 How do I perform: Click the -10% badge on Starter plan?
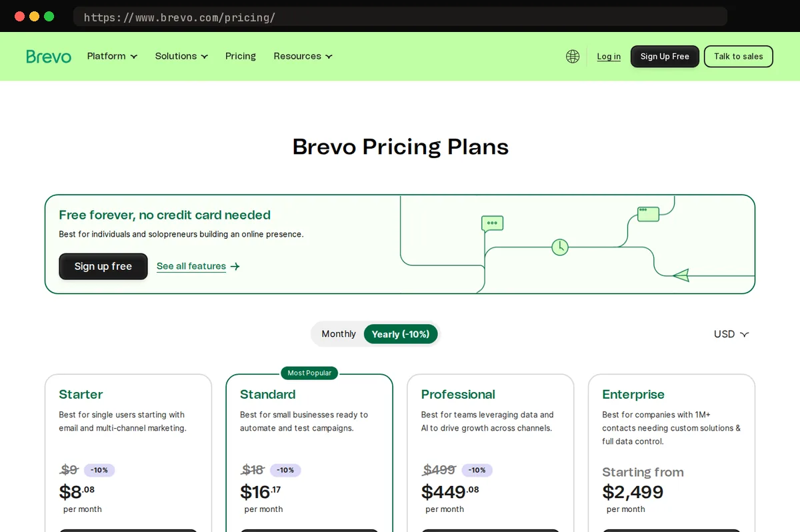[99, 470]
